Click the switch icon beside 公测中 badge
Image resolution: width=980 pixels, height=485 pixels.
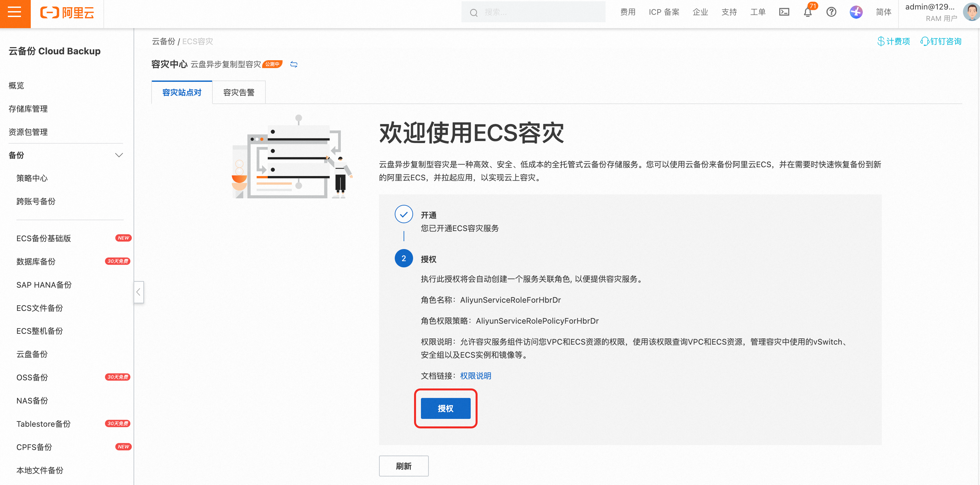(x=294, y=64)
